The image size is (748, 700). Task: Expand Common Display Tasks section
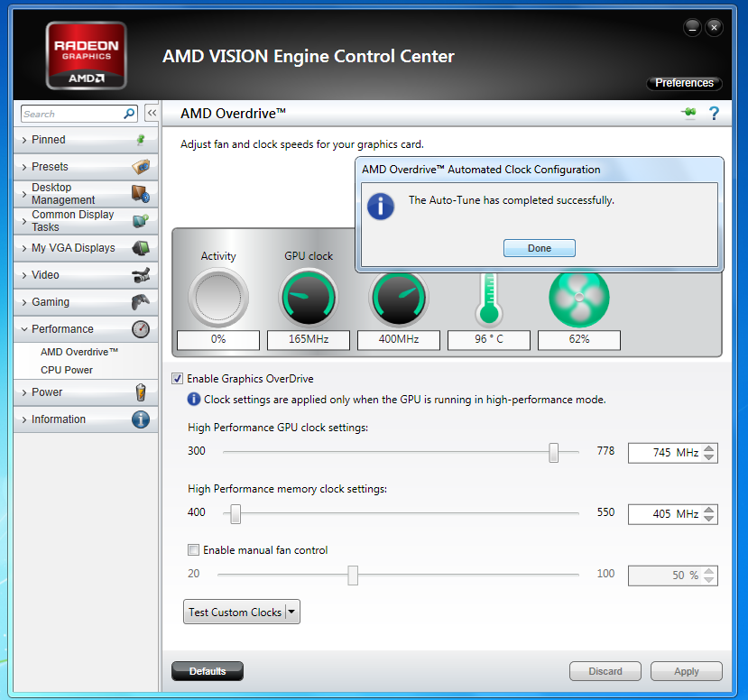(24, 221)
